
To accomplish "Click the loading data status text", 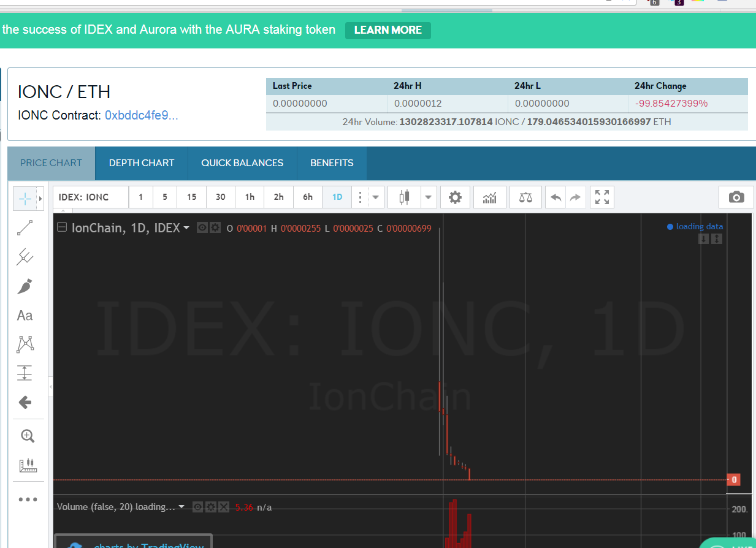I will 700,226.
